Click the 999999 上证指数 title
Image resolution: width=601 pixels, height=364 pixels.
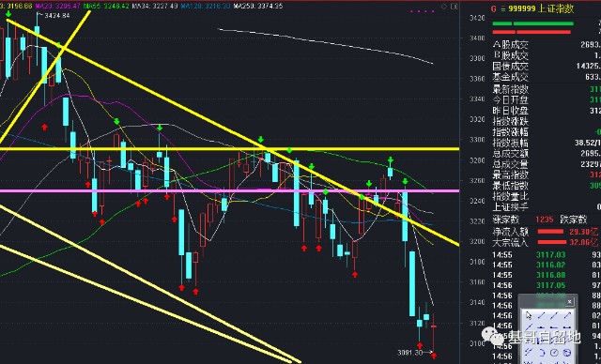(541, 8)
